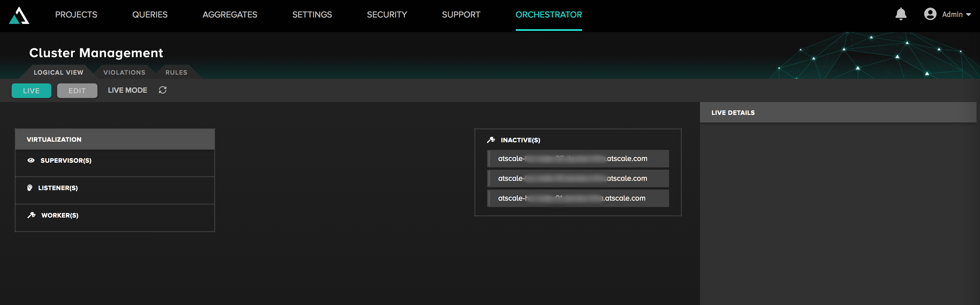This screenshot has height=305, width=980.
Task: Click the Supervisor(s) eye icon
Action: (31, 160)
